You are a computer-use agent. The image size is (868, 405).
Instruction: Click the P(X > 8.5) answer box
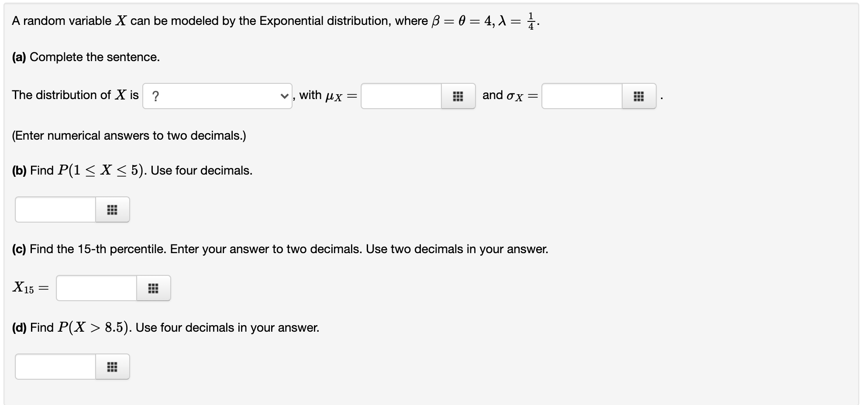pos(55,367)
